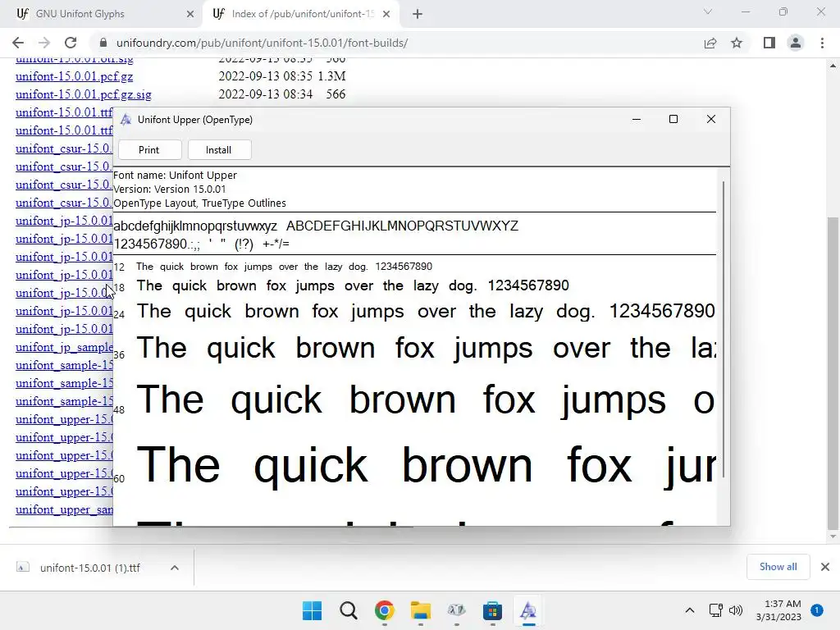This screenshot has height=630, width=840.
Task: Open clock showing 1:37 AM
Action: coord(778,610)
